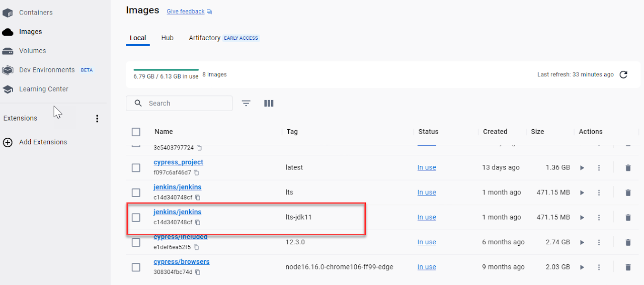
Task: Switch to the Hub tab
Action: click(x=168, y=38)
